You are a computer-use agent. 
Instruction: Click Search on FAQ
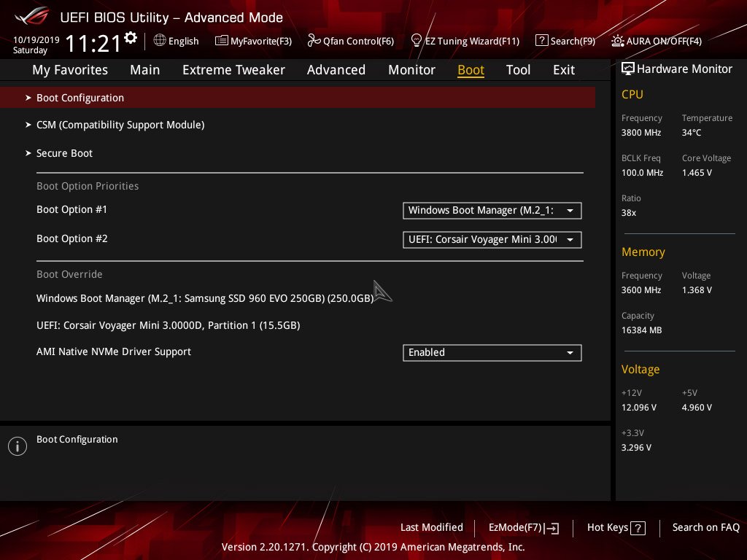point(705,528)
